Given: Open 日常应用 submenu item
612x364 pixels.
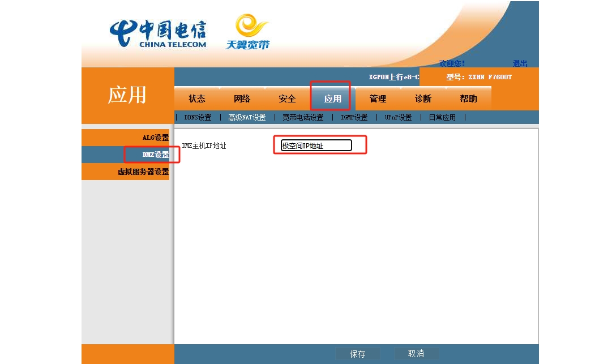Looking at the screenshot, I should coord(442,118).
